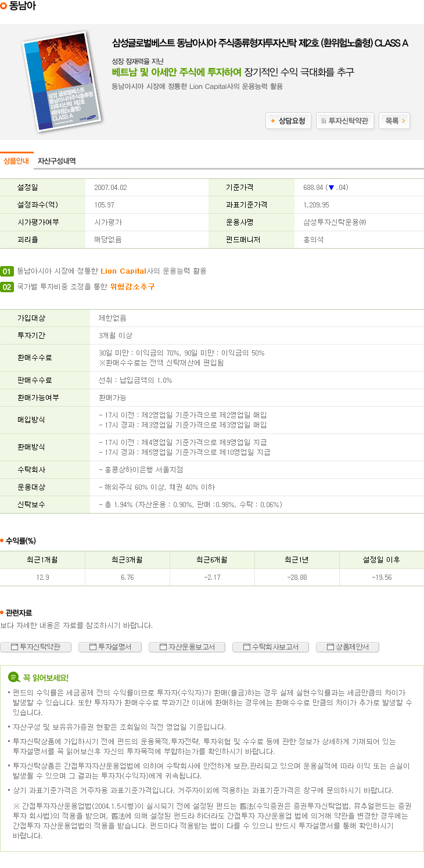Open the 수탁회사보고서 report
The image size is (424, 868).
(270, 647)
